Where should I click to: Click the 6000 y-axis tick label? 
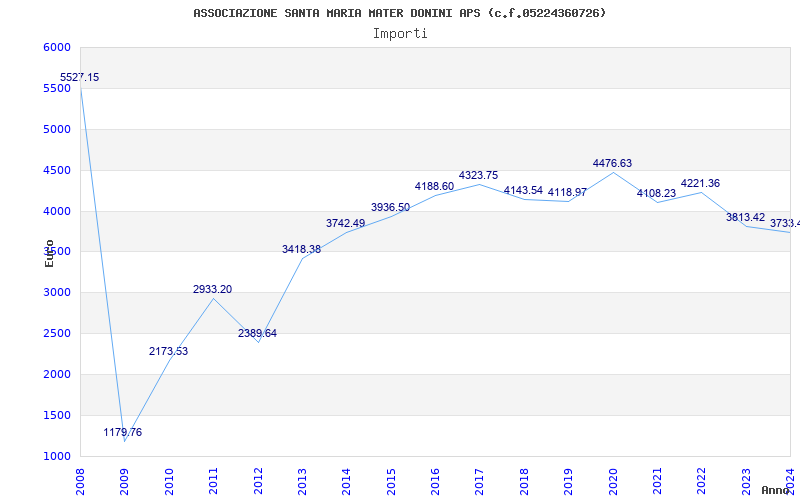[57, 47]
